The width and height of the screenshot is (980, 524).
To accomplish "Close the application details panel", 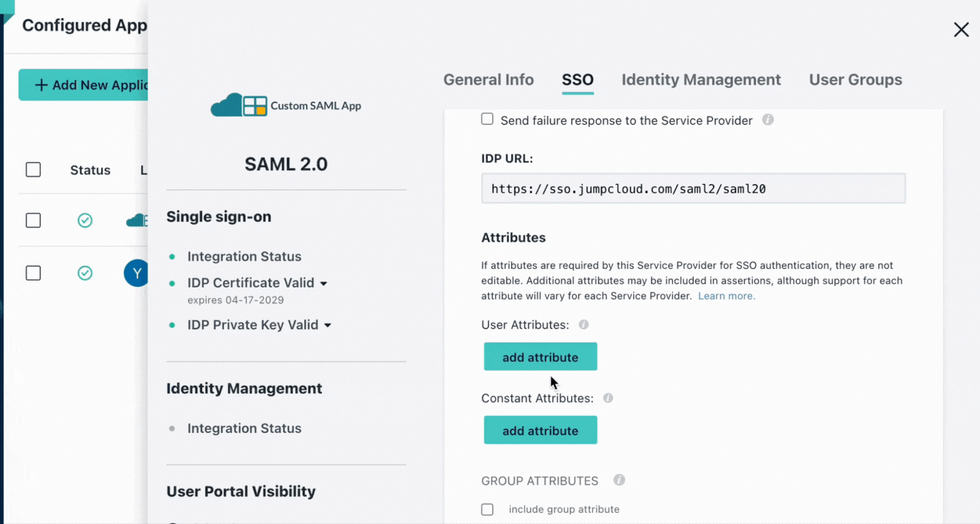I will pyautogui.click(x=961, y=29).
